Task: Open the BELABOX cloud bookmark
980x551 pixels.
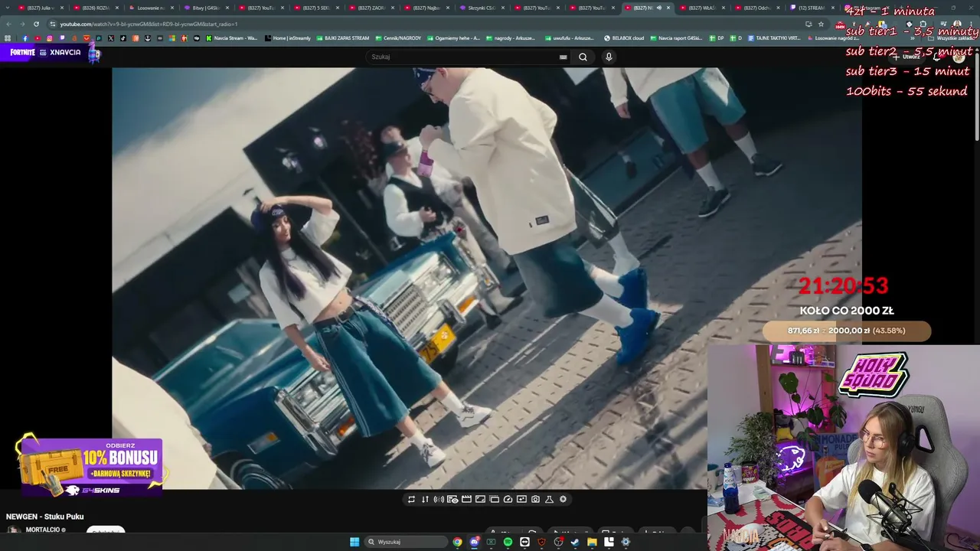Action: point(624,38)
